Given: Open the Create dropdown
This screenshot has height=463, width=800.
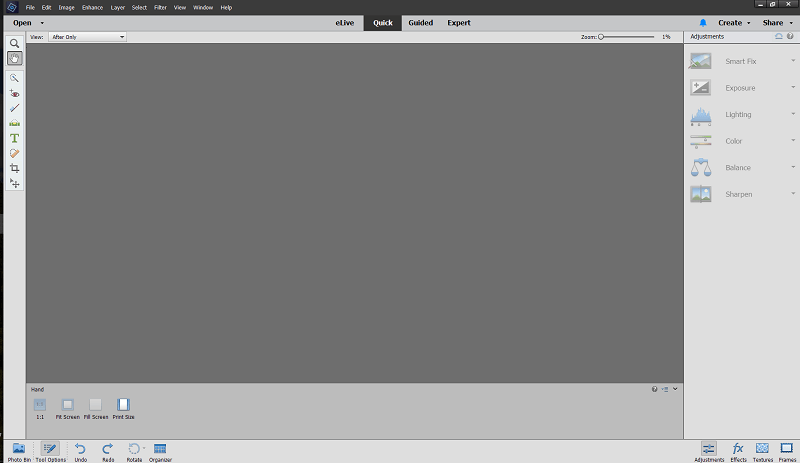Looking at the screenshot, I should coord(734,23).
